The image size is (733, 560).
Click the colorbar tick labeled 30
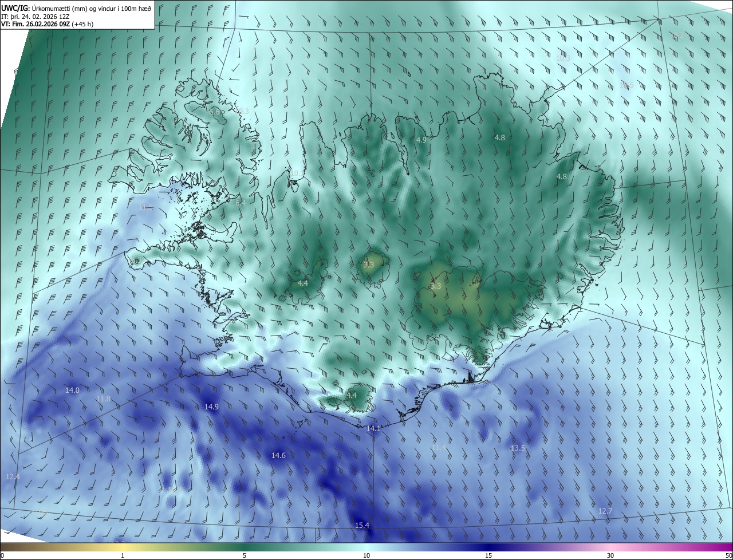610,555
